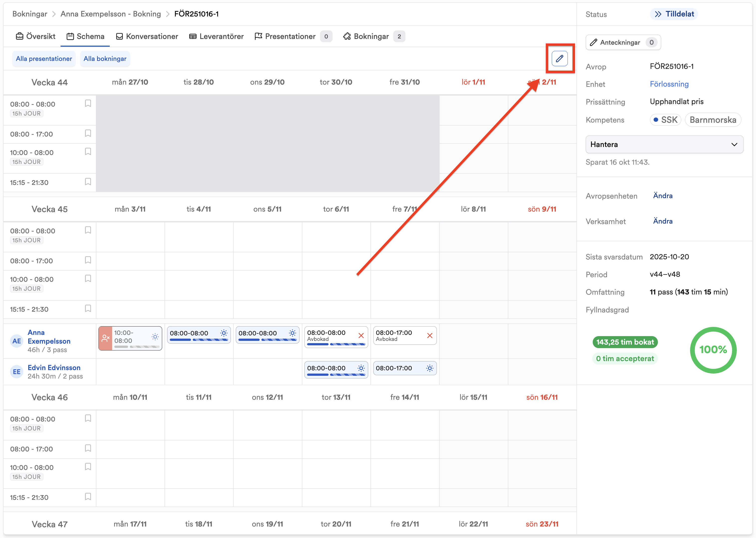Screen dimensions: 756x538
Task: Open the Förlossning unit link
Action: point(669,84)
